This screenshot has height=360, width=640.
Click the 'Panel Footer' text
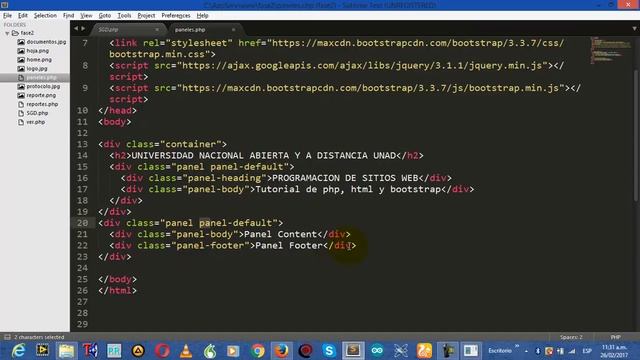[x=289, y=245]
